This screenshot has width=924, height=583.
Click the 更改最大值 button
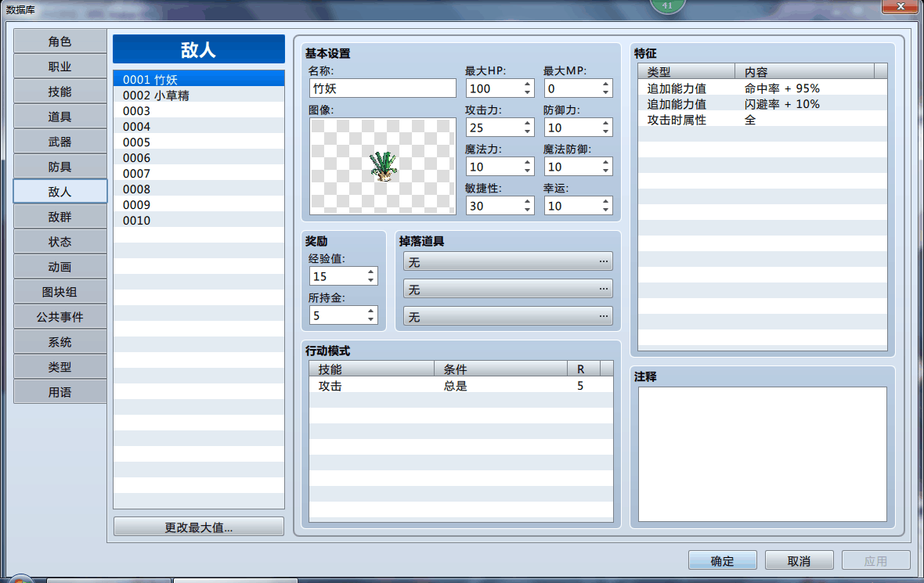(x=199, y=527)
